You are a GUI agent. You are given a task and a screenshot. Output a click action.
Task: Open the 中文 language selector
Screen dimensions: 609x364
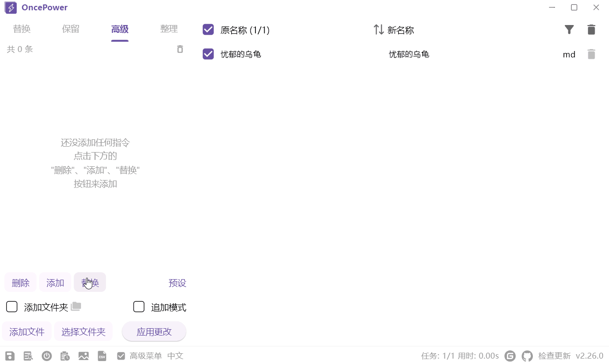175,356
